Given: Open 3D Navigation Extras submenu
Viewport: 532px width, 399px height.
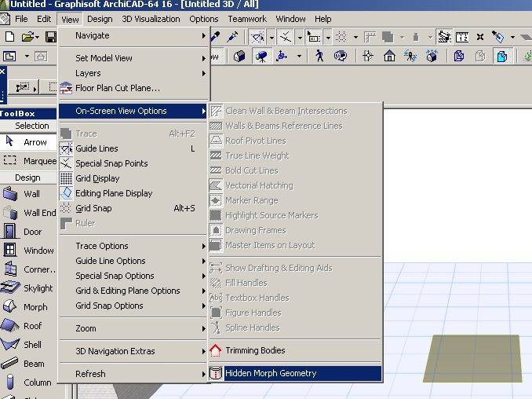Looking at the screenshot, I should (x=133, y=351).
